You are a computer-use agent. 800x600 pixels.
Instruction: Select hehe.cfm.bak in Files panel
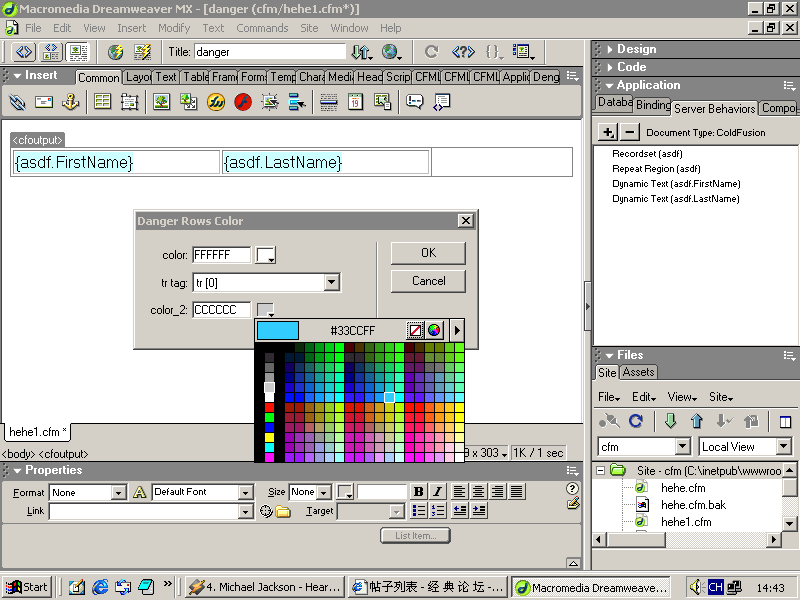tap(693, 505)
